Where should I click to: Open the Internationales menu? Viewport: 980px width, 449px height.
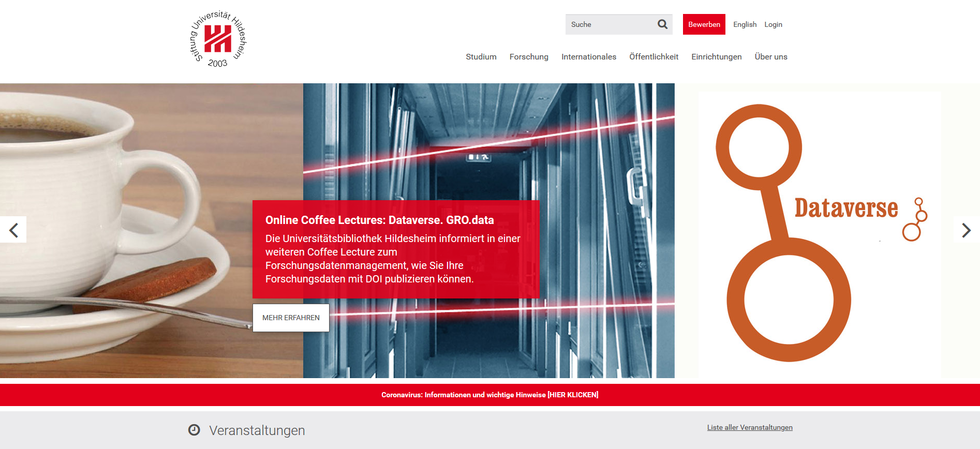click(x=589, y=57)
